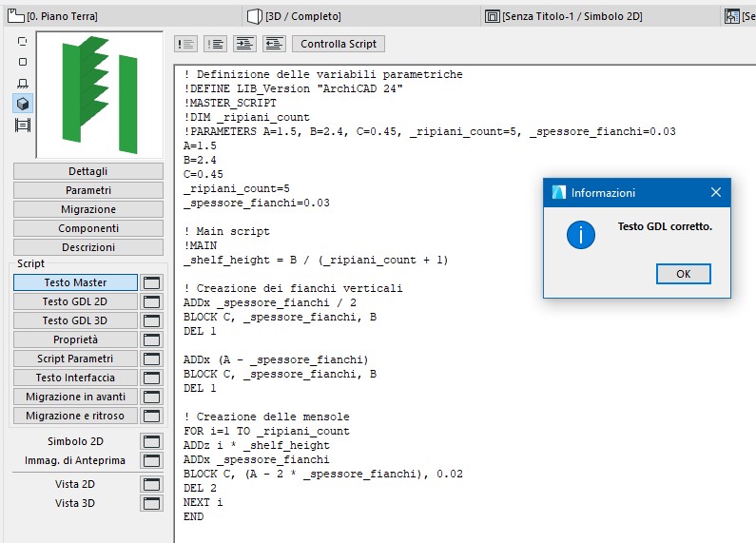Select the Testo Master script
The width and height of the screenshot is (756, 543).
(x=75, y=282)
